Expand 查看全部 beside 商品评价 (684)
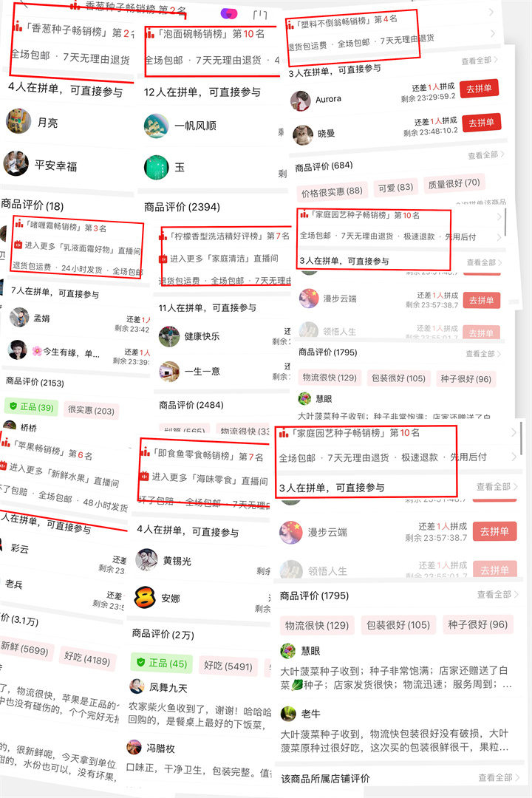Image resolution: width=532 pixels, height=798 pixels. coord(486,155)
